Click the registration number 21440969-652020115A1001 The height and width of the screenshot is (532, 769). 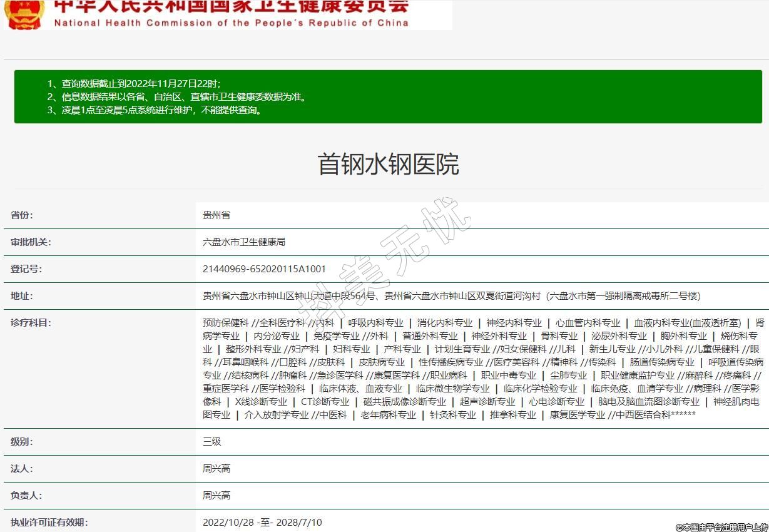pos(264,269)
